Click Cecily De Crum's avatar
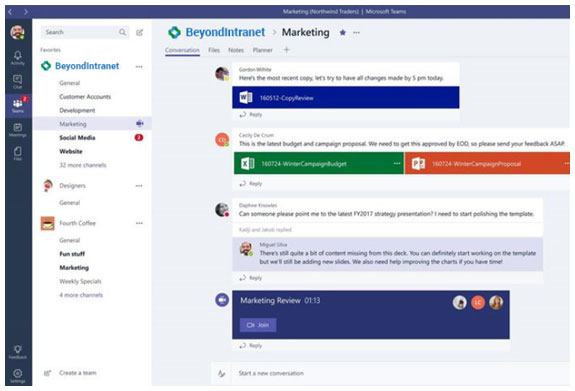Image resolution: width=575 pixels, height=391 pixels. (222, 140)
